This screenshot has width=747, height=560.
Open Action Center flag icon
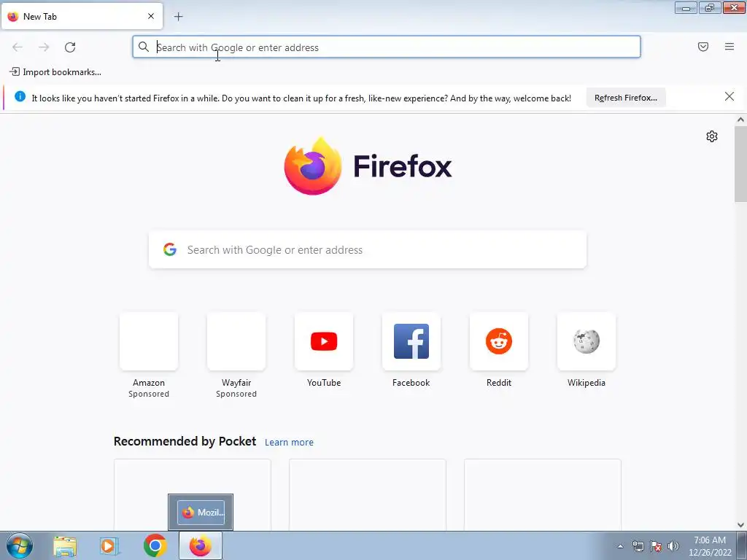click(x=656, y=546)
